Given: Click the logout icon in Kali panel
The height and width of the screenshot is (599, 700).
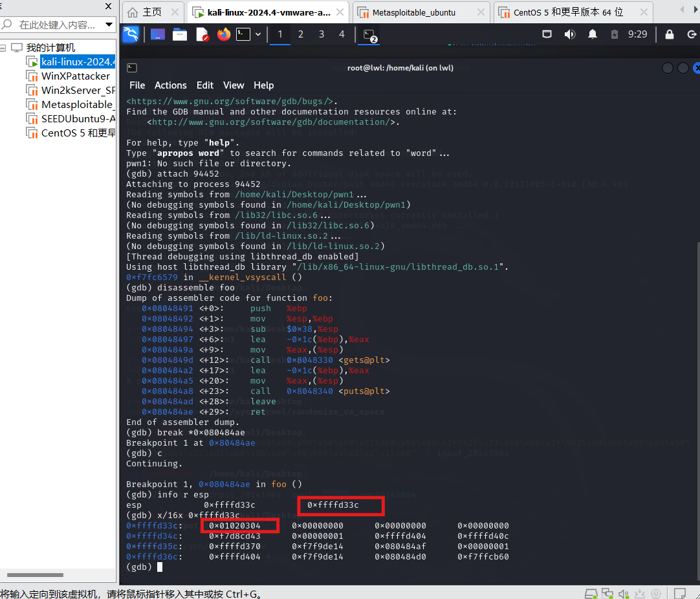Looking at the screenshot, I should (692, 34).
